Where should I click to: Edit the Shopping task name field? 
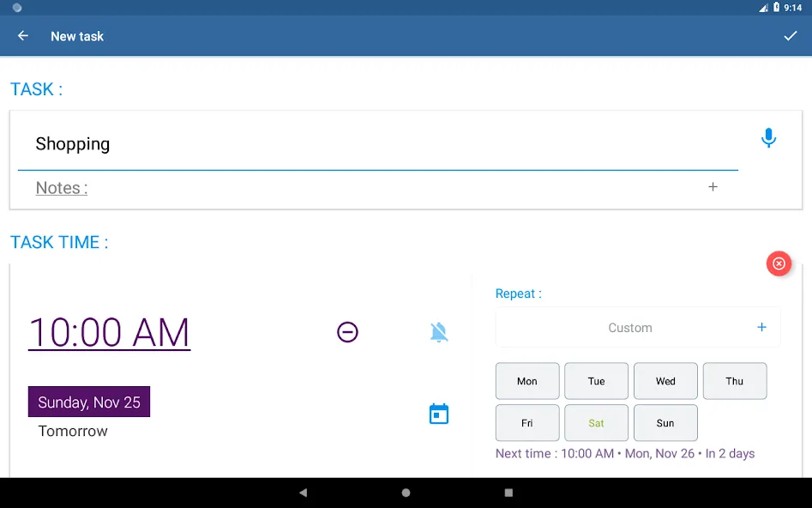pos(378,144)
